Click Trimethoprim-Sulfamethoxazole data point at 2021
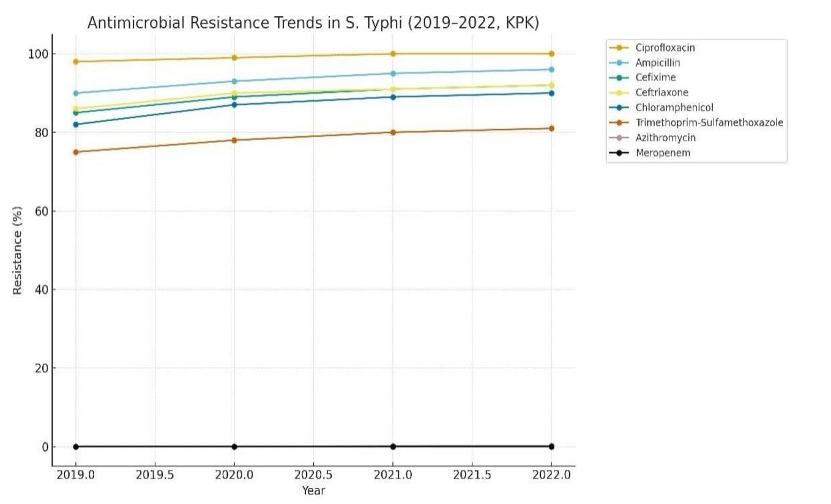 coord(393,132)
